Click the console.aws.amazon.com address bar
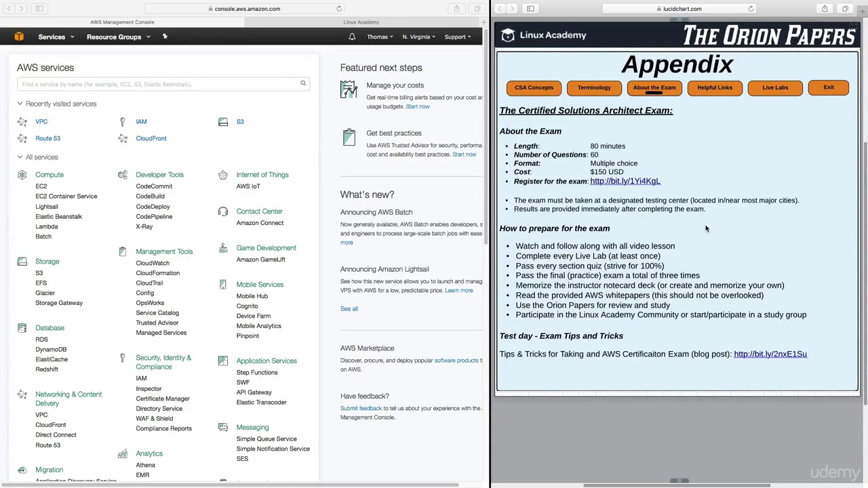The image size is (868, 488). (x=244, y=9)
